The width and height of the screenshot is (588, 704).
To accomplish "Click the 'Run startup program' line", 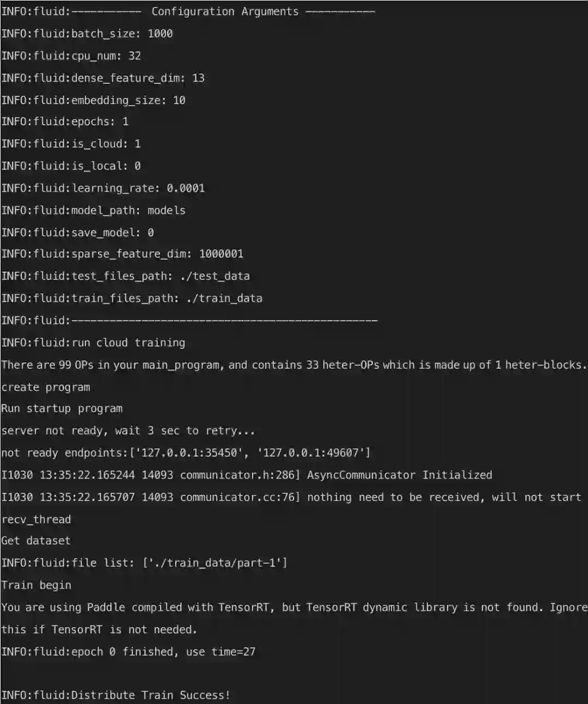I will [62, 408].
